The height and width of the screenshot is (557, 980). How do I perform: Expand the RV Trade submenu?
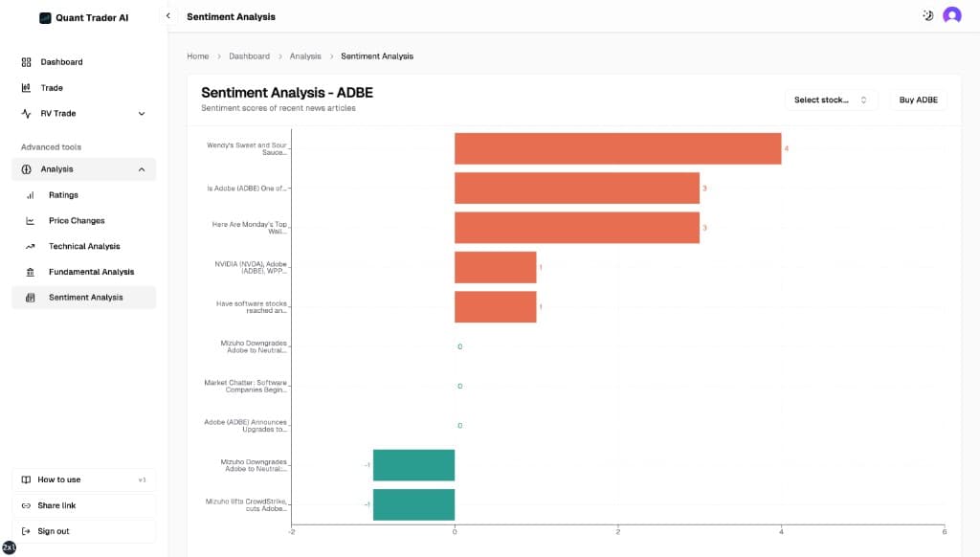pyautogui.click(x=141, y=113)
